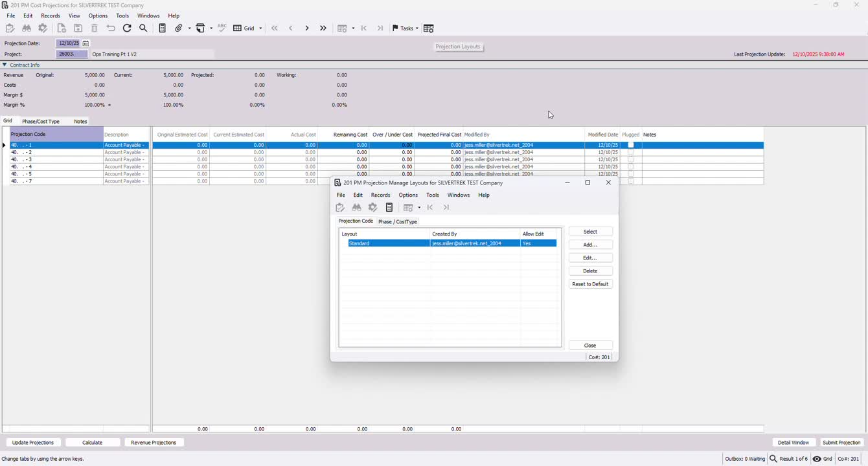Toggle Plugged checkbox for row 40. . - 1
Viewport: 868px width, 466px height.
[631, 145]
